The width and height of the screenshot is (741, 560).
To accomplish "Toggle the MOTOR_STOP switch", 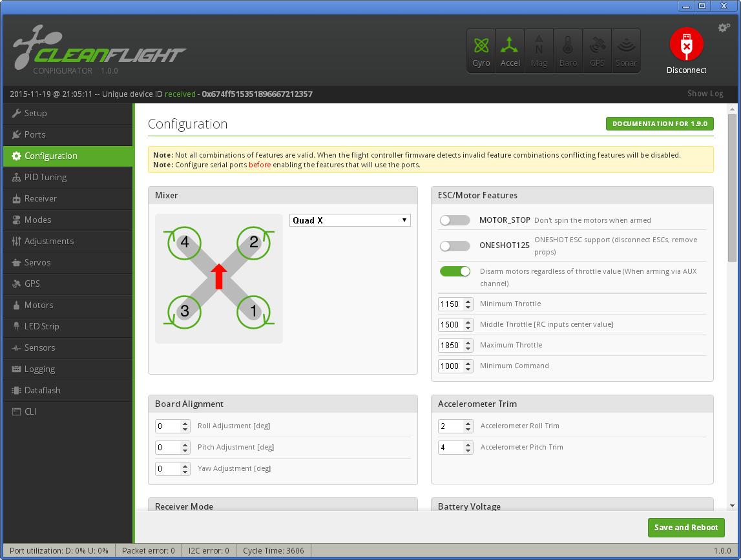I will pyautogui.click(x=455, y=220).
